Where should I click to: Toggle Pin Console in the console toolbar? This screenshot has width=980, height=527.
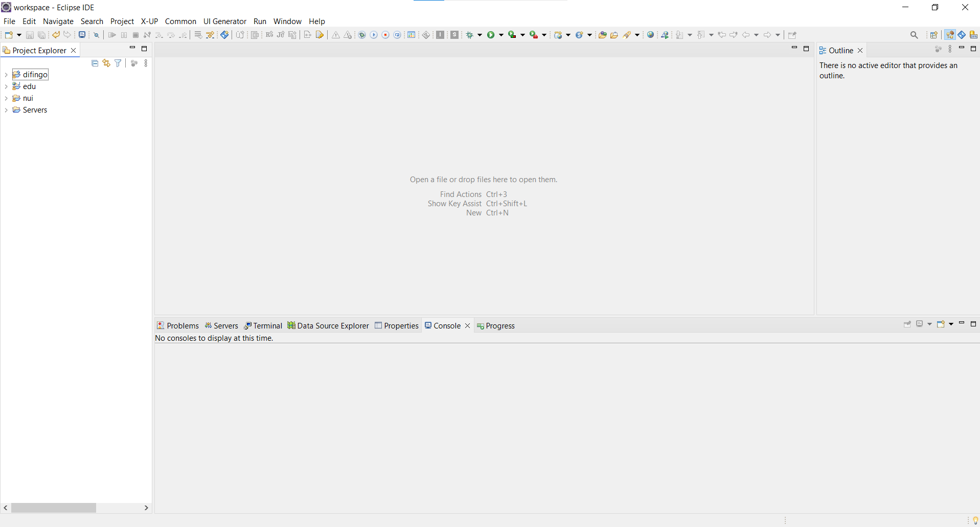tap(907, 324)
